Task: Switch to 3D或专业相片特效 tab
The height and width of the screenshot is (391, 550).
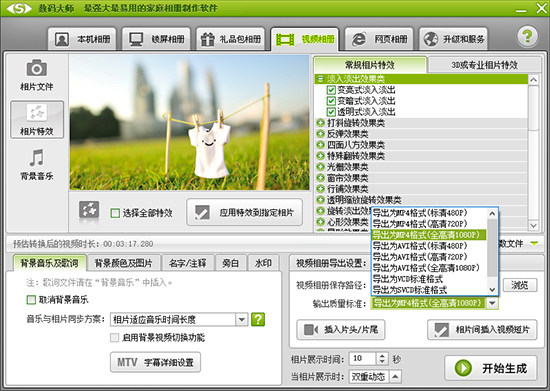Action: [484, 65]
